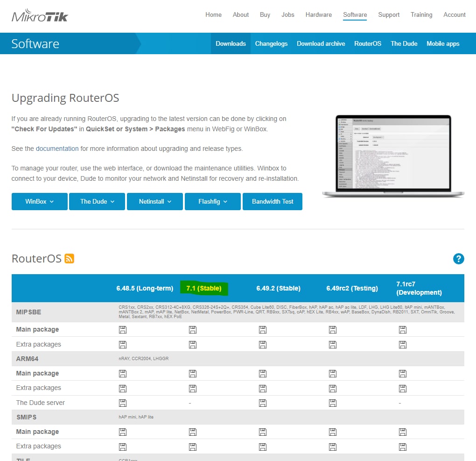Open the Account page
The image size is (476, 461).
pos(454,14)
